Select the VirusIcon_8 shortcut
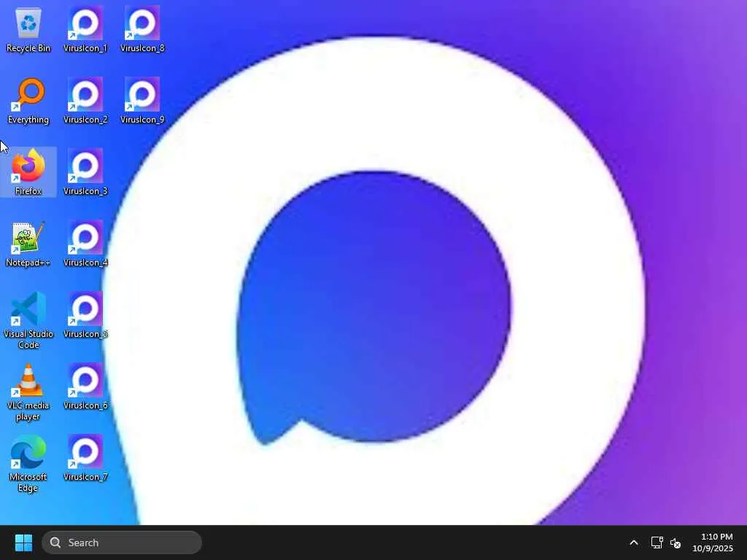The height and width of the screenshot is (560, 747). (x=142, y=29)
